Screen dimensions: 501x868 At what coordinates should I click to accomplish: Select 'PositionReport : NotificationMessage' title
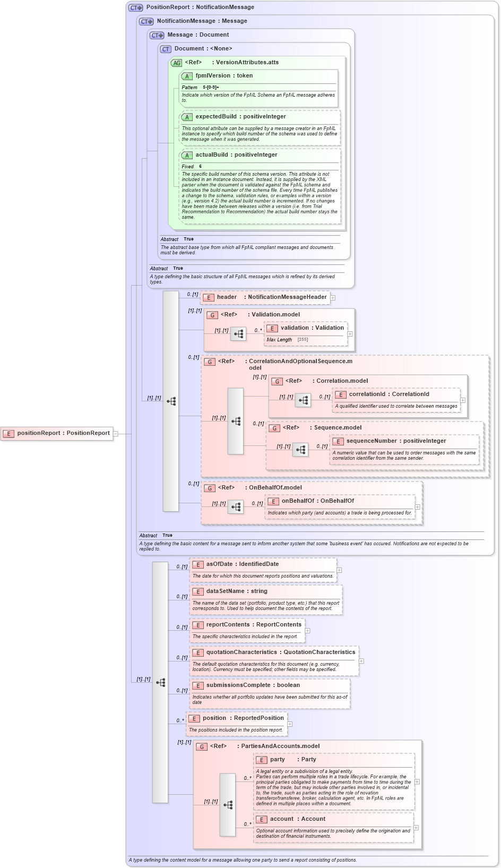pos(200,7)
